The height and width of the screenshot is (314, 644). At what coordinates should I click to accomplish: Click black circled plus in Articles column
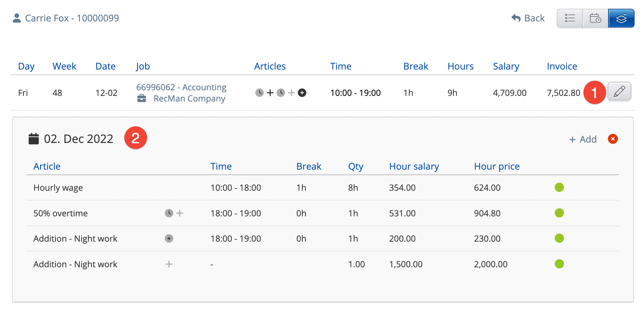302,93
